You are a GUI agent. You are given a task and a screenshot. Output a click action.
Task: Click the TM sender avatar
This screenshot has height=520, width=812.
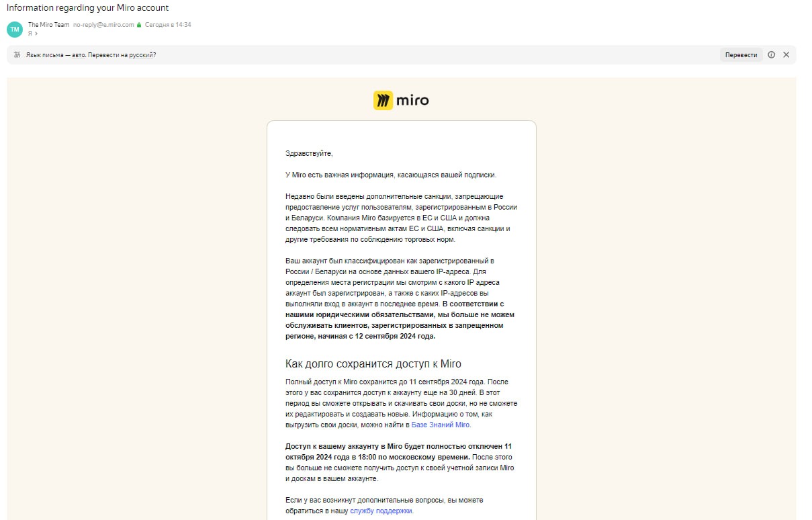14,29
